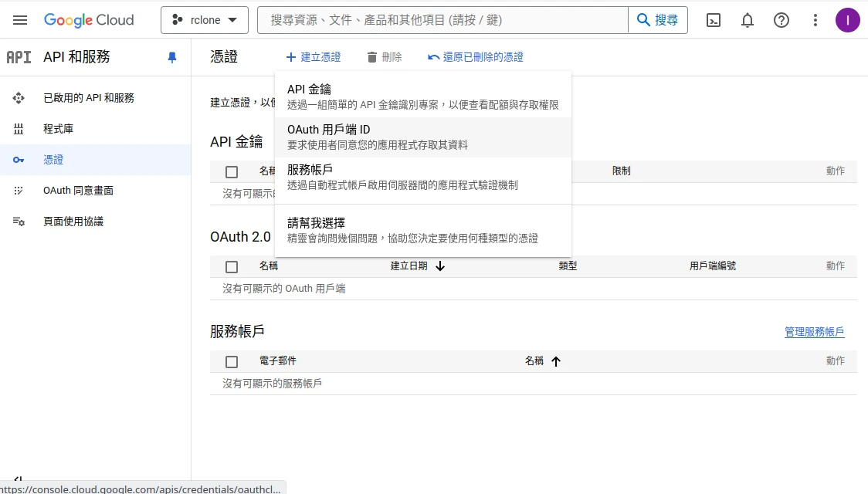868x494 pixels.
Task: Toggle select-all checkbox in API 金鑰 table
Action: [x=232, y=171]
